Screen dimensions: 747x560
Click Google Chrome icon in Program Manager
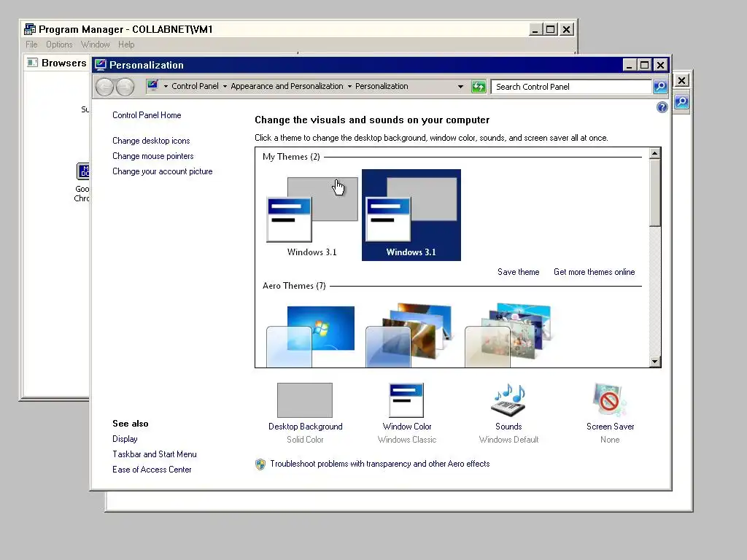pyautogui.click(x=82, y=171)
